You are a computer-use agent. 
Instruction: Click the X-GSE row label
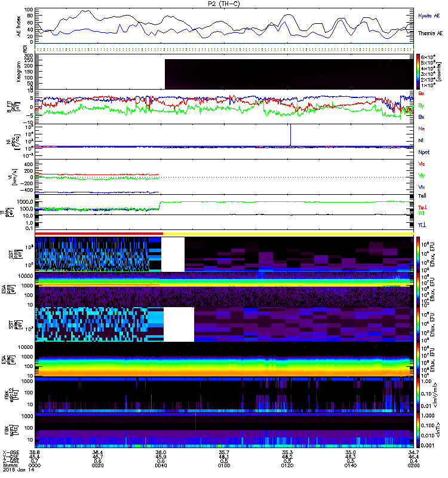point(11,453)
